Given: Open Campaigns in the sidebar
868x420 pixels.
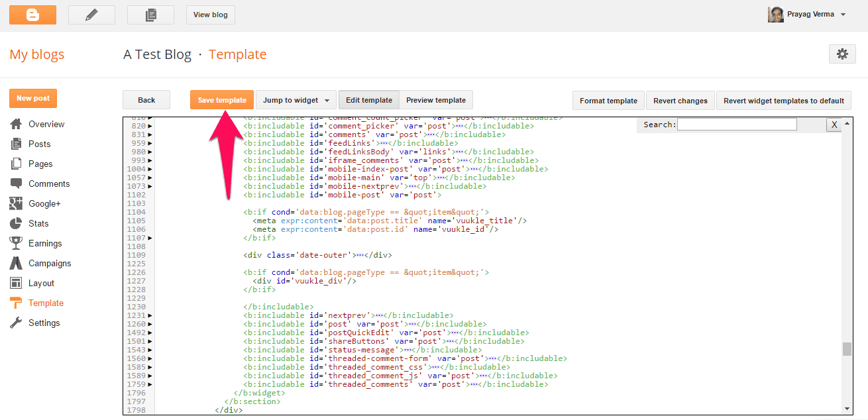Looking at the screenshot, I should click(x=49, y=263).
